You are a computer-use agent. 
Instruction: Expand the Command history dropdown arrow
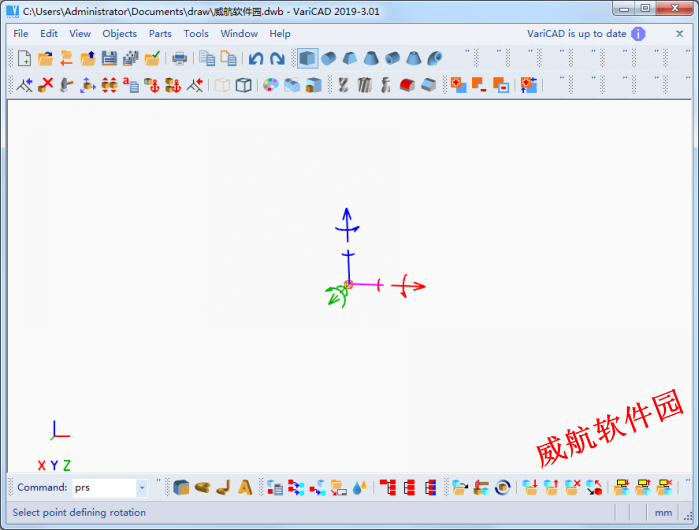pos(142,488)
